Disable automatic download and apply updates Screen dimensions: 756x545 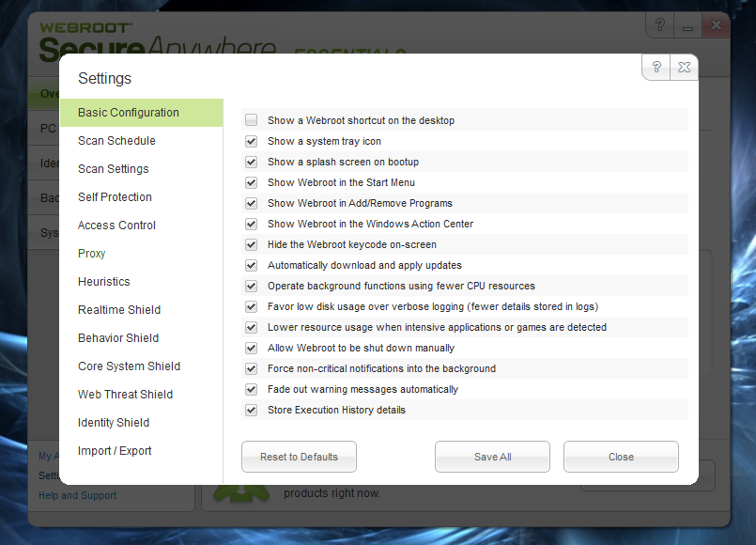click(x=251, y=265)
